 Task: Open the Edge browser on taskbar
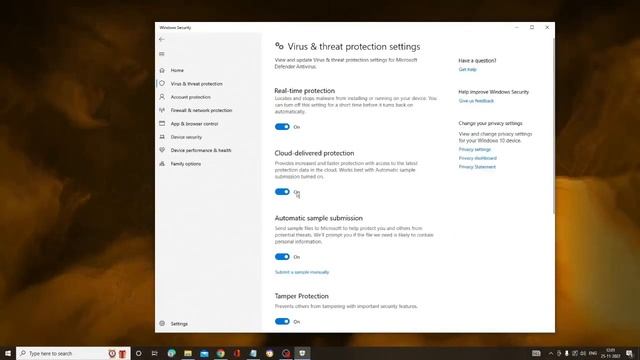[x=171, y=353]
